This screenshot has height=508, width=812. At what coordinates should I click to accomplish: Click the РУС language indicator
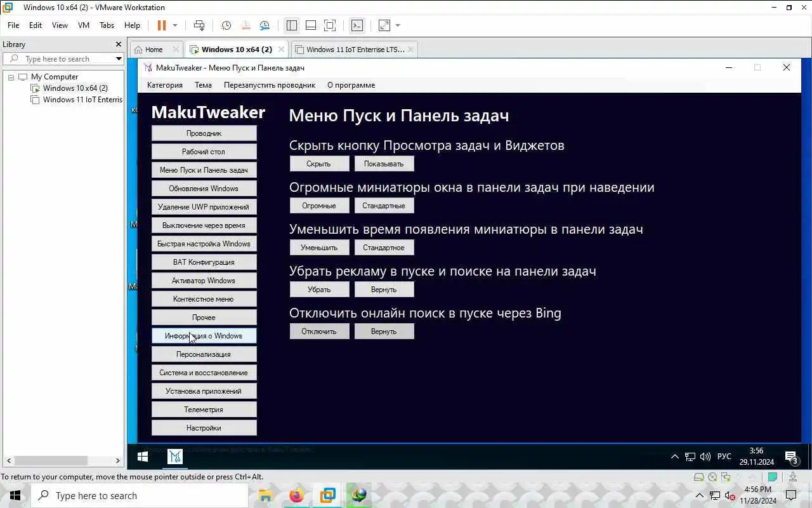pyautogui.click(x=724, y=457)
